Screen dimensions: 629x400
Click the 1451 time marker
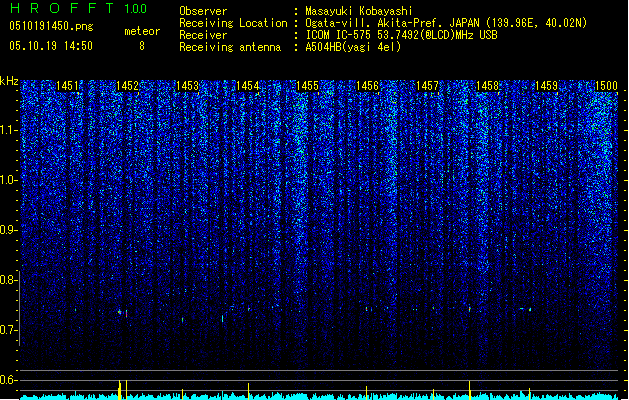click(67, 86)
